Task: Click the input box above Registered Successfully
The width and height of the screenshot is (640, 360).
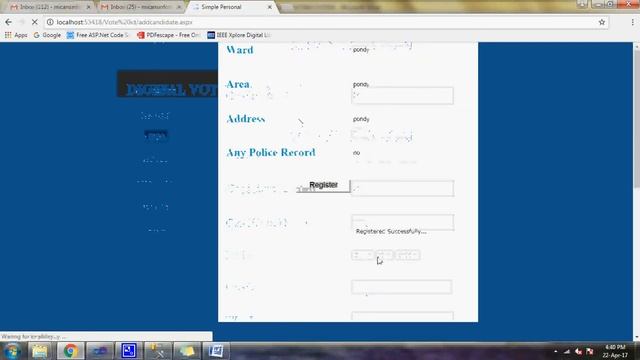Action: click(x=402, y=222)
